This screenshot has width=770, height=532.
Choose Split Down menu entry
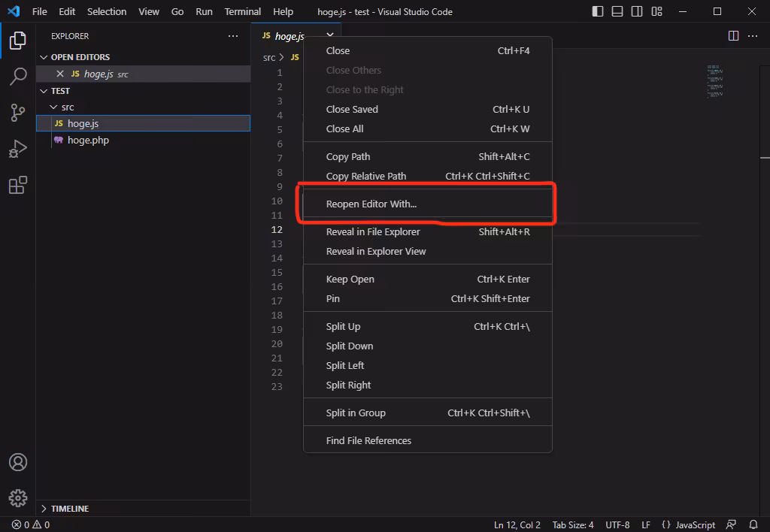[428, 346]
